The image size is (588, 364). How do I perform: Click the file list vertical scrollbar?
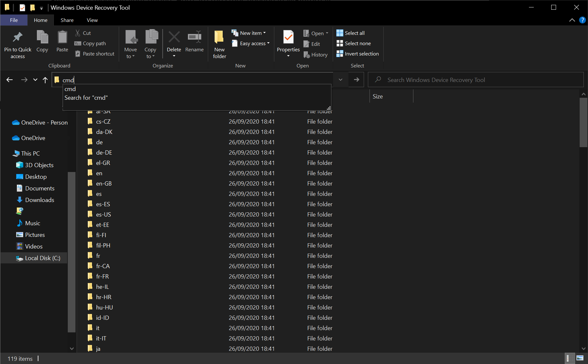click(583, 123)
